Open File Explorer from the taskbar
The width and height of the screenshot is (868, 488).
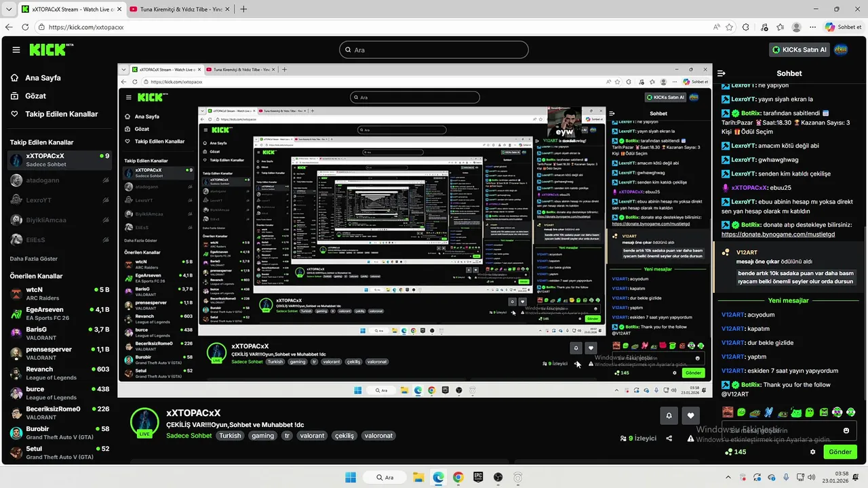(418, 477)
